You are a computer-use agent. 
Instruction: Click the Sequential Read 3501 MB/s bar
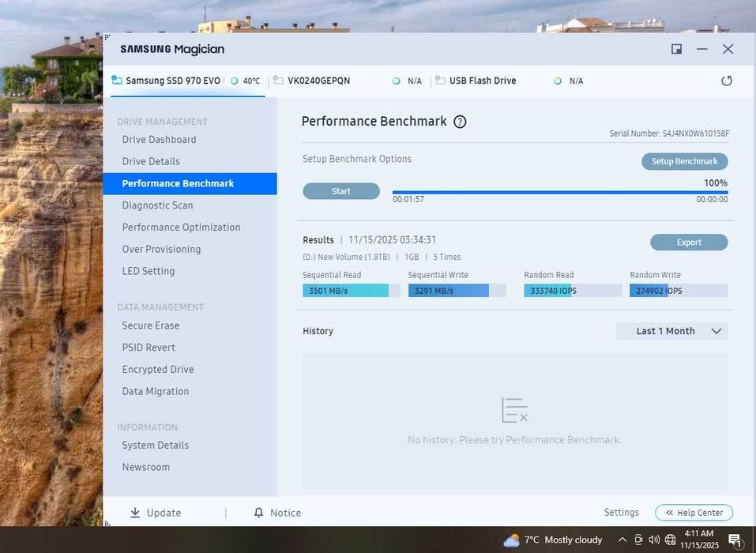351,291
